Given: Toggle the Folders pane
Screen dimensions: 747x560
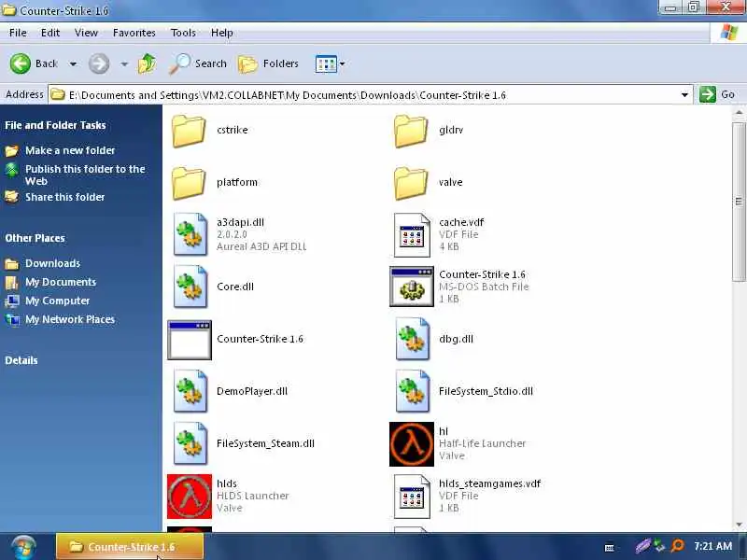Looking at the screenshot, I should (268, 63).
